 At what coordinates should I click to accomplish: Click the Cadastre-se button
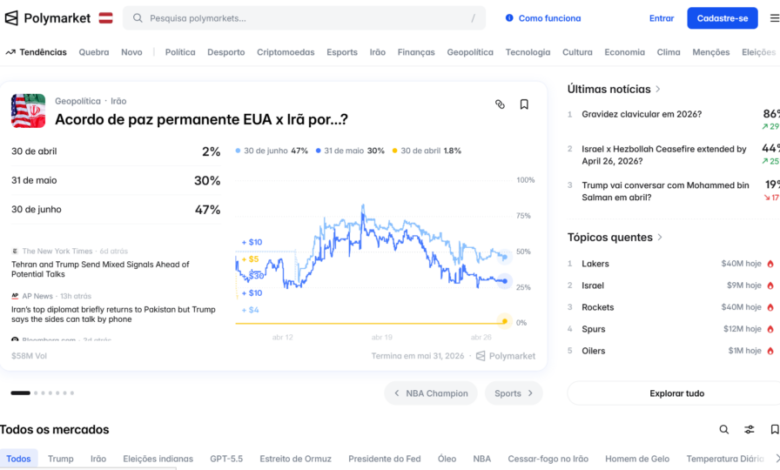click(x=722, y=18)
